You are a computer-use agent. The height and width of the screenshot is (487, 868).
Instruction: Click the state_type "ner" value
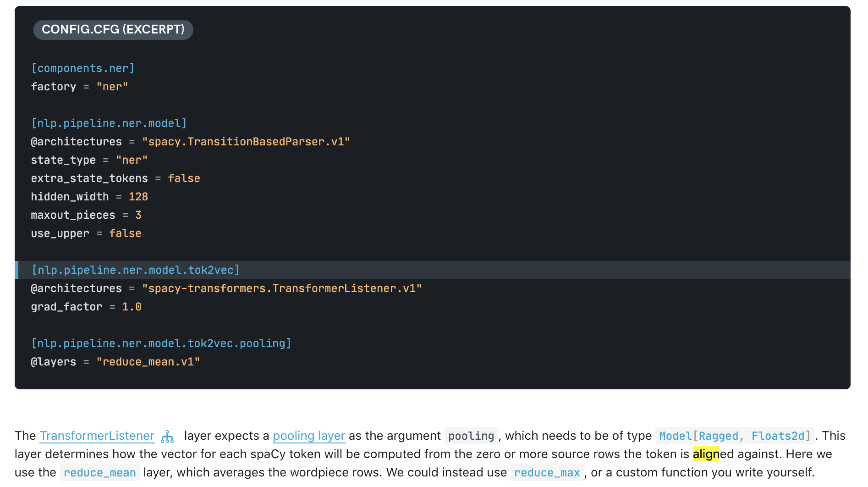132,160
